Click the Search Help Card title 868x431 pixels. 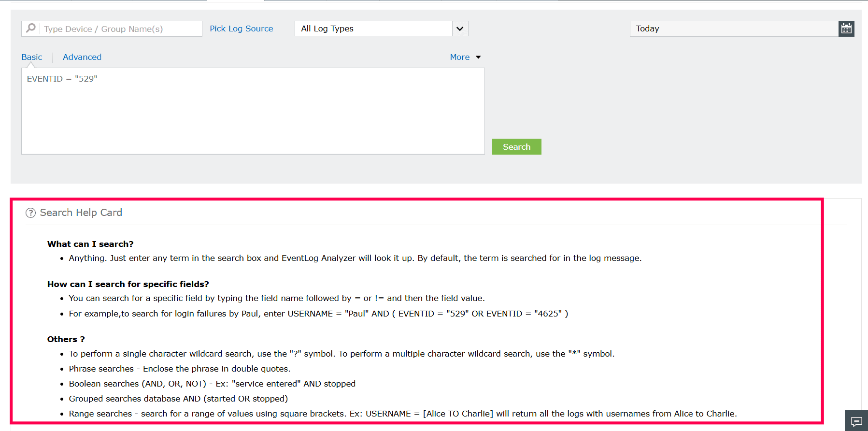81,213
